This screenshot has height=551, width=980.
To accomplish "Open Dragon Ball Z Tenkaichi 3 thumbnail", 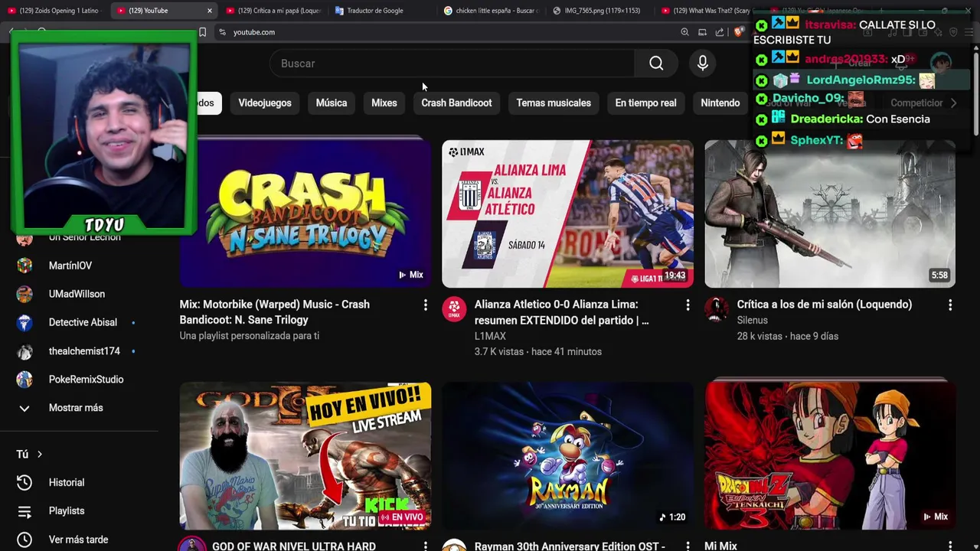I will pyautogui.click(x=830, y=456).
